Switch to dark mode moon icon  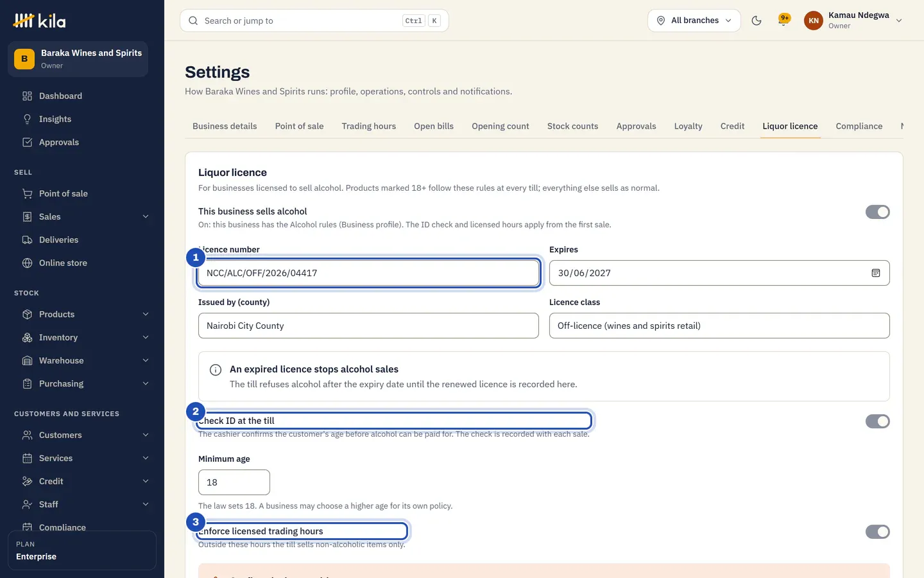coord(757,21)
